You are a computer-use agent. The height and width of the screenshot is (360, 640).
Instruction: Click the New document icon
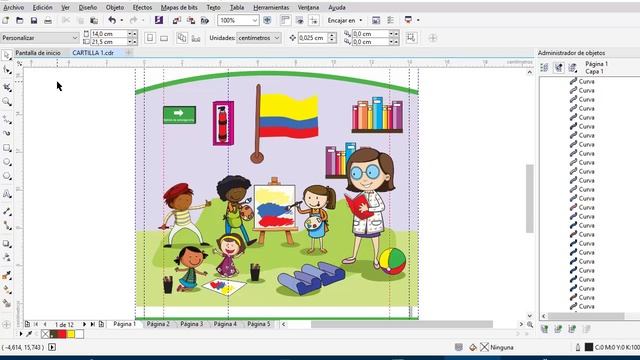6,20
